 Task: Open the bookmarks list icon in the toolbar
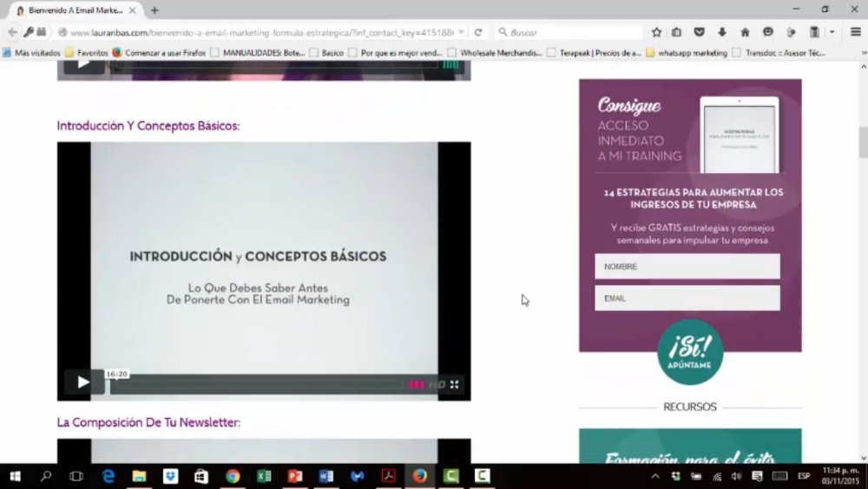(x=676, y=33)
